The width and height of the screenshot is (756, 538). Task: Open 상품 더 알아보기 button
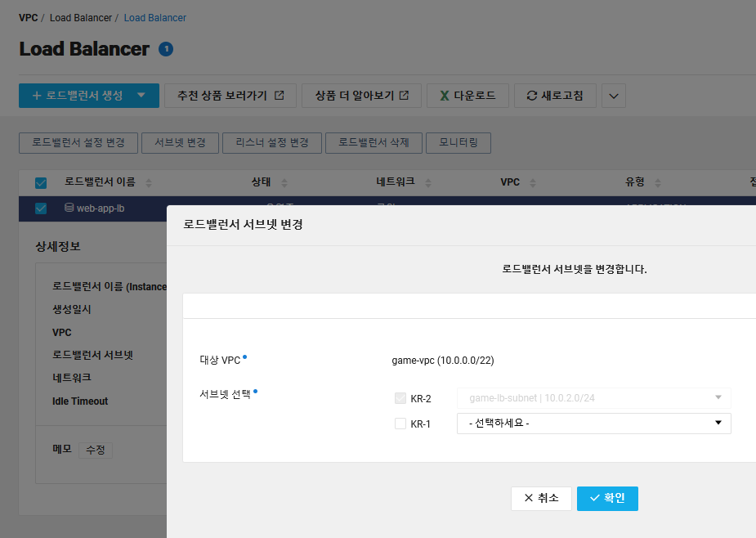point(361,96)
